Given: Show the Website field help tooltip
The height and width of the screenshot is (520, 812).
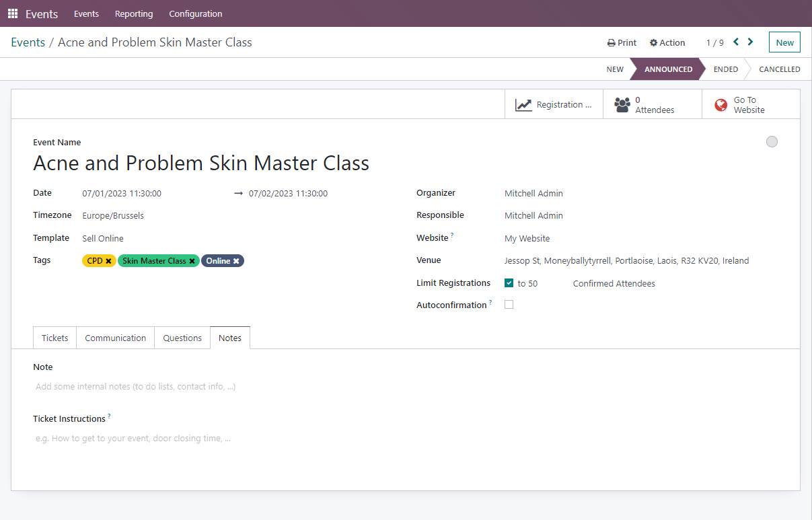Looking at the screenshot, I should point(452,235).
